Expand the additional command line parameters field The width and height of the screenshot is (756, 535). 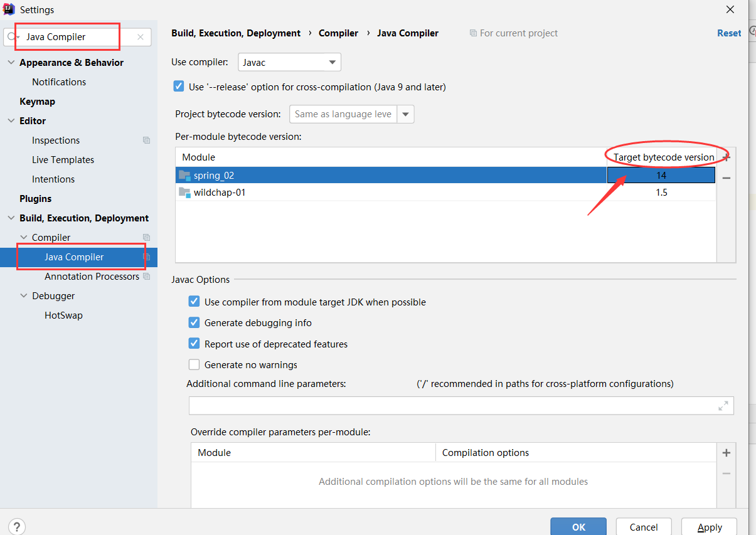(x=723, y=406)
